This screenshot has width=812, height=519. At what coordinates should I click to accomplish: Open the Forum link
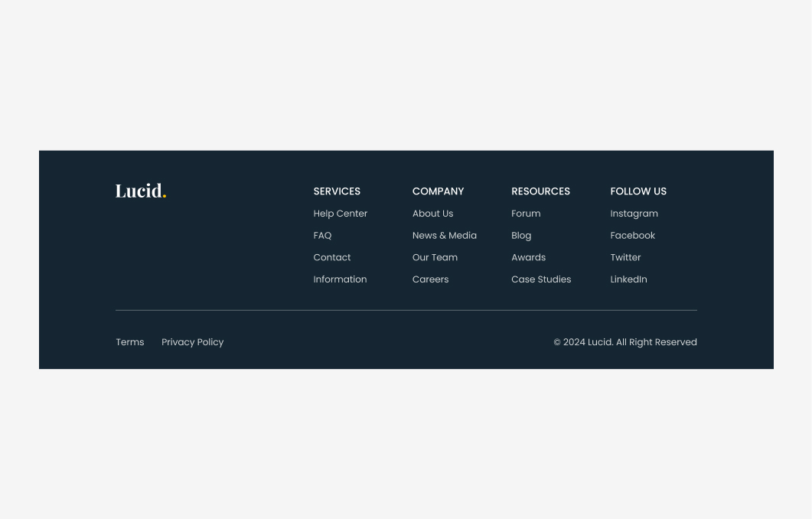coord(526,214)
